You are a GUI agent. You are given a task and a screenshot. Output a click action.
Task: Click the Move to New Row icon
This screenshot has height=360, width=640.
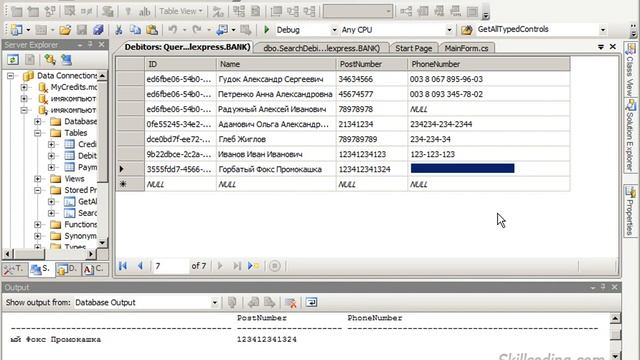253,266
